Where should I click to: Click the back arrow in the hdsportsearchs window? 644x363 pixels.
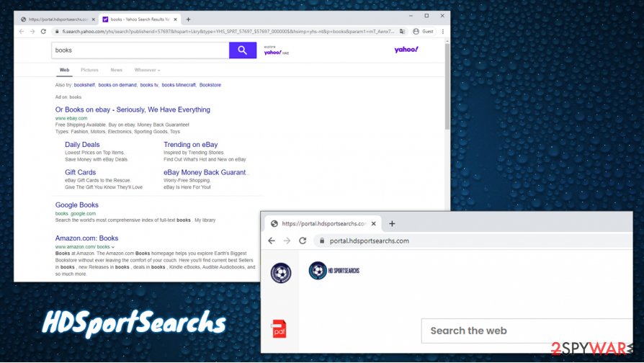(x=272, y=241)
